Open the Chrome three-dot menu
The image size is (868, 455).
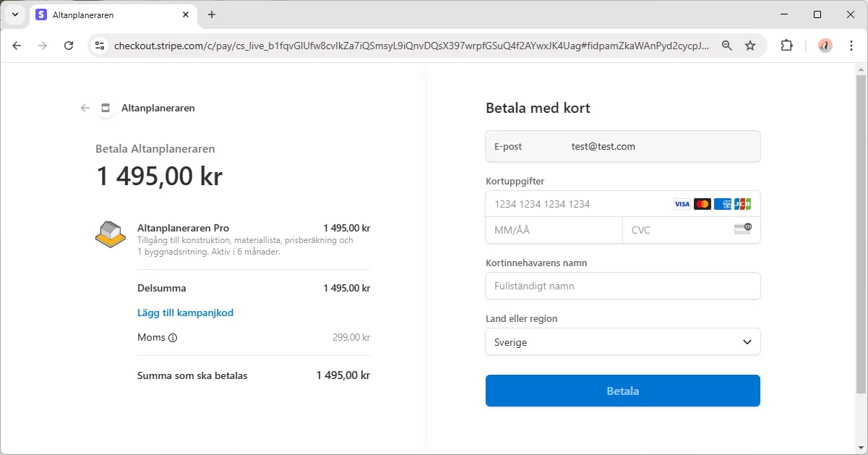[851, 46]
